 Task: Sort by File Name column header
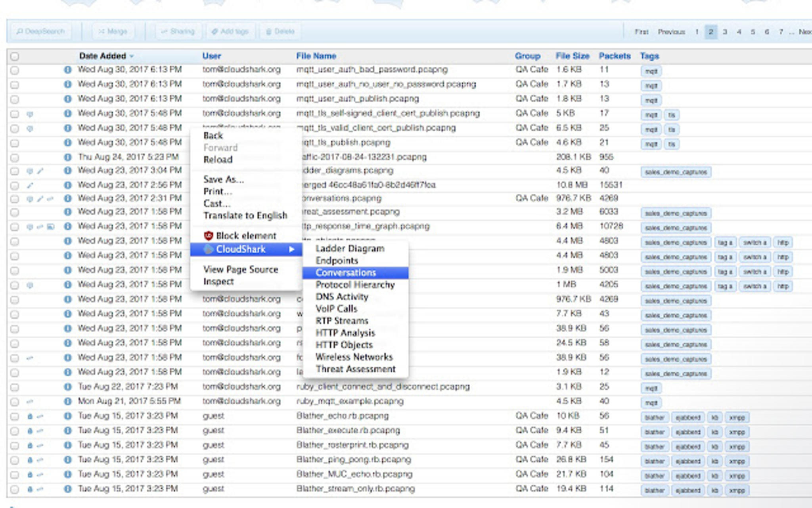[316, 56]
